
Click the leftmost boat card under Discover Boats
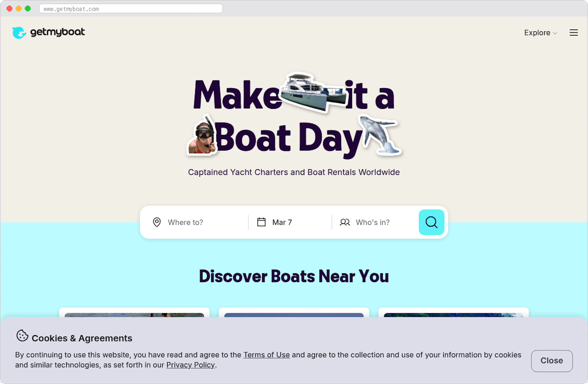134,318
